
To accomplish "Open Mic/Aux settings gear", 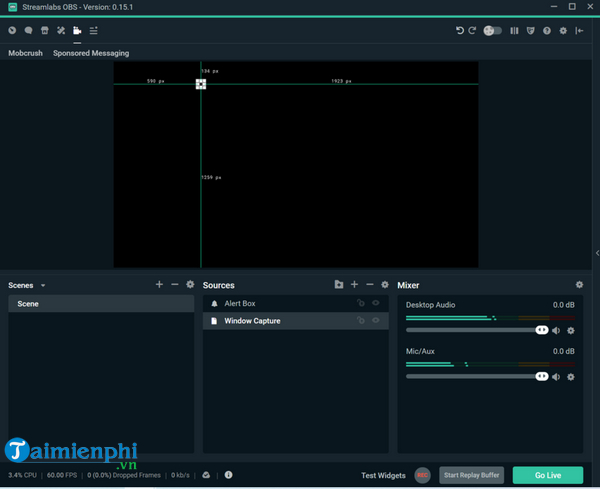I will (571, 377).
